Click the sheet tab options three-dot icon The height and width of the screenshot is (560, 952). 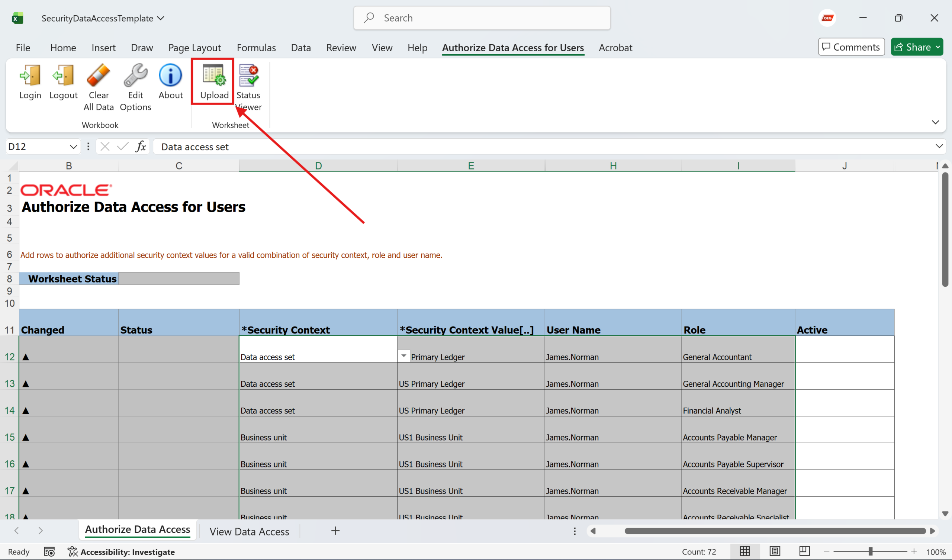(x=575, y=531)
